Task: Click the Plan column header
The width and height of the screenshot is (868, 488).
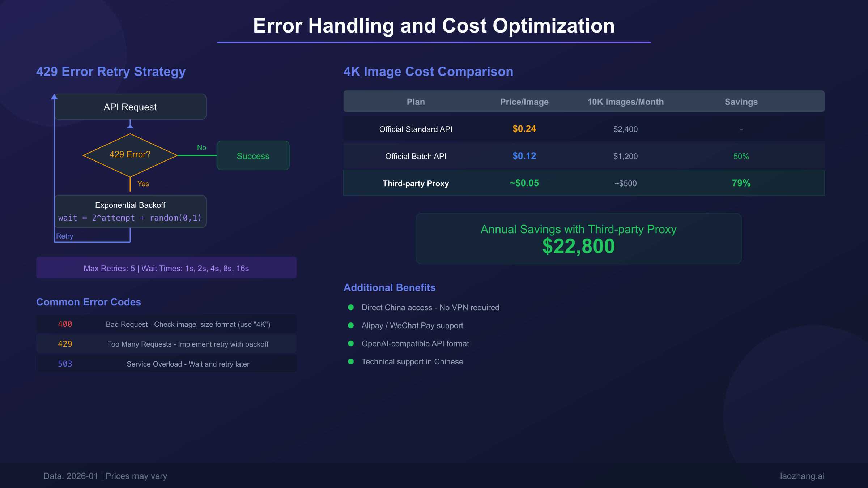Action: click(416, 102)
